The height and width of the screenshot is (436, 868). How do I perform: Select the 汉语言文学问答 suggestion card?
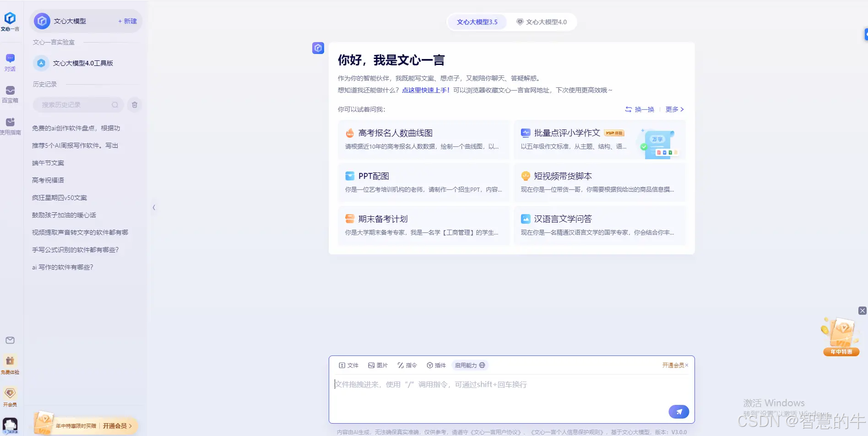(599, 226)
